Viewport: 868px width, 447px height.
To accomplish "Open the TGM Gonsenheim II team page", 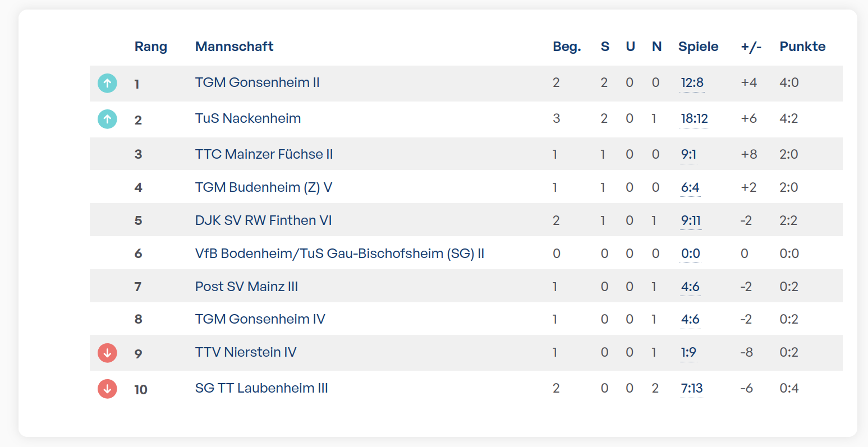I will pyautogui.click(x=257, y=82).
